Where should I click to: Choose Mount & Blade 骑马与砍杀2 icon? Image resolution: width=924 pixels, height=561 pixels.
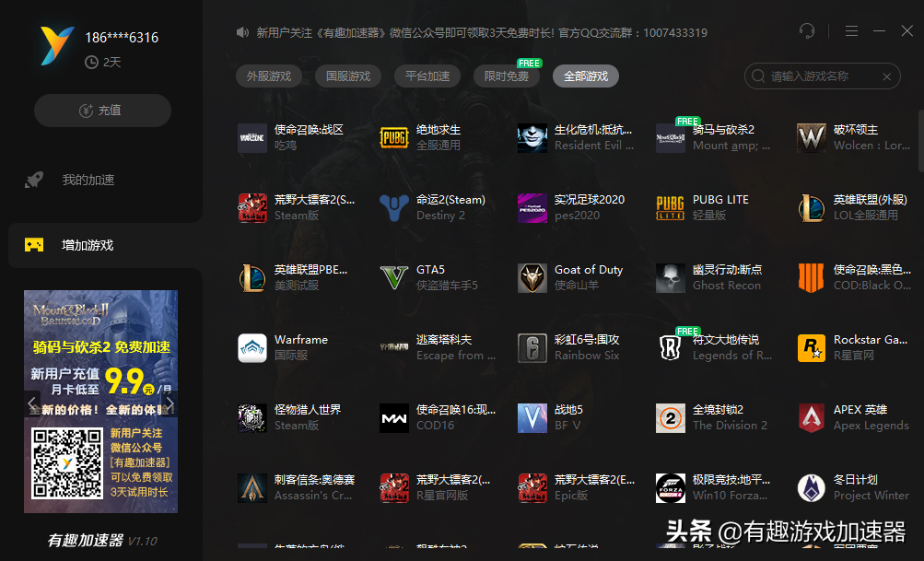(671, 138)
